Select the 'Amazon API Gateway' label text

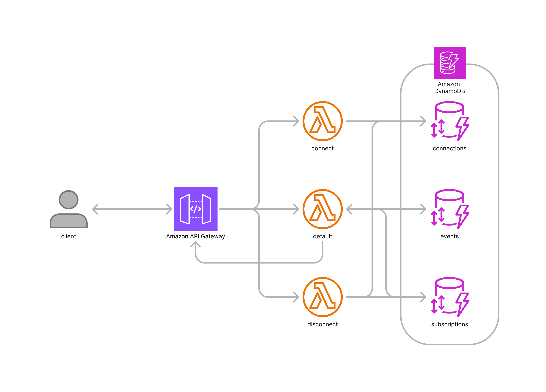point(195,236)
